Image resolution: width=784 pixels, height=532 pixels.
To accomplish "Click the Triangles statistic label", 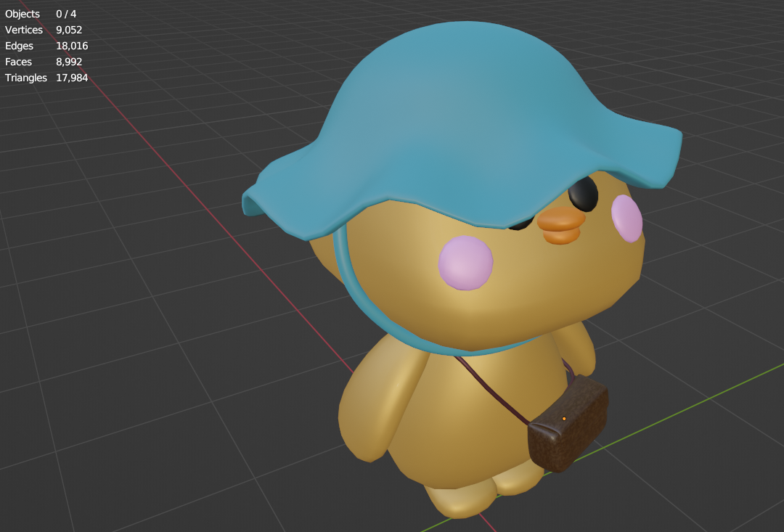I will pos(26,78).
